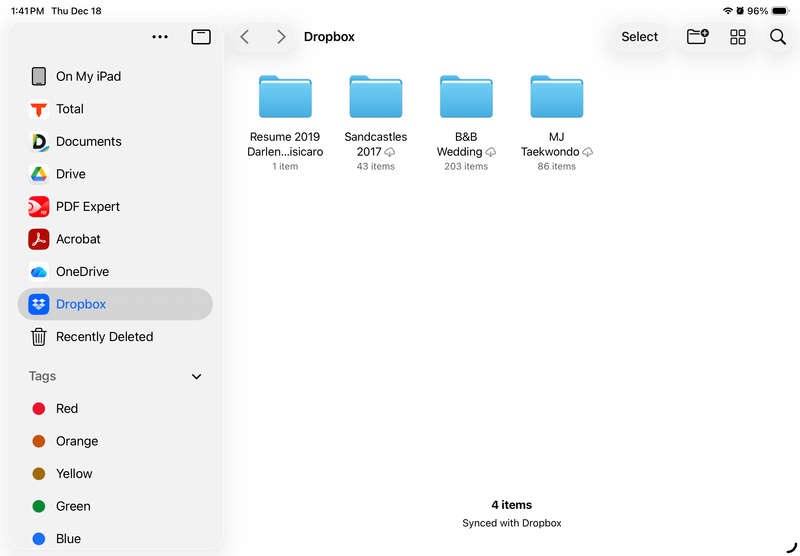800x556 pixels.
Task: Open search with magnifying glass icon
Action: (778, 37)
